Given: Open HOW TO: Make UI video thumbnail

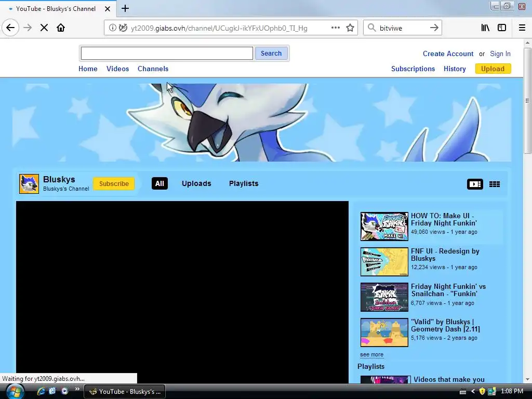Looking at the screenshot, I should [384, 227].
